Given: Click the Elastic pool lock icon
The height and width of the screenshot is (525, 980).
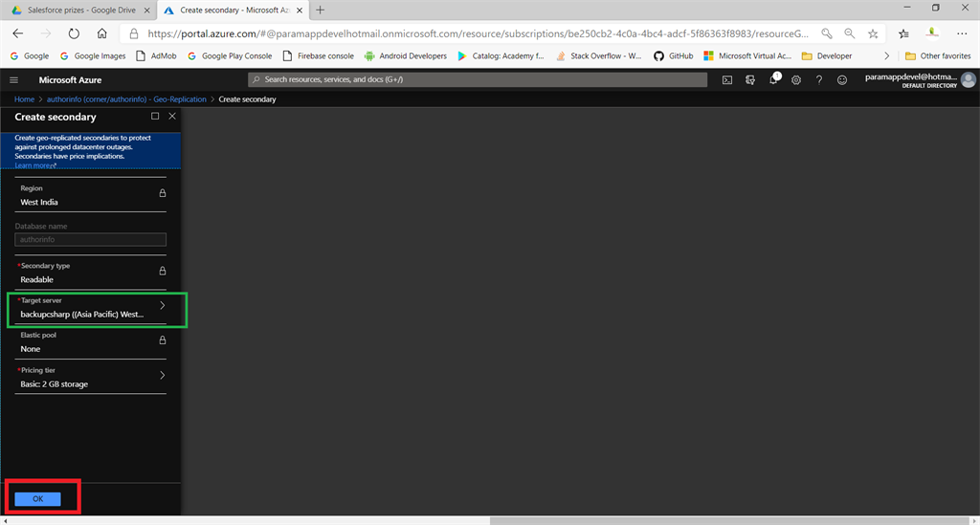Looking at the screenshot, I should (x=163, y=340).
